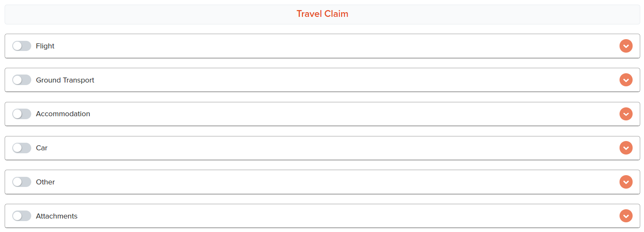
Task: Click the Car label text
Action: pos(42,148)
